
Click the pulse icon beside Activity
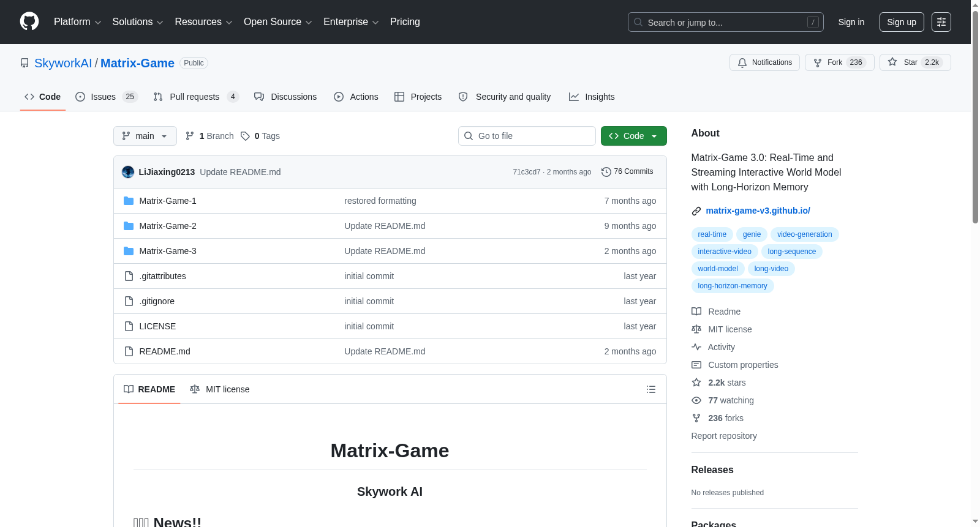click(696, 347)
